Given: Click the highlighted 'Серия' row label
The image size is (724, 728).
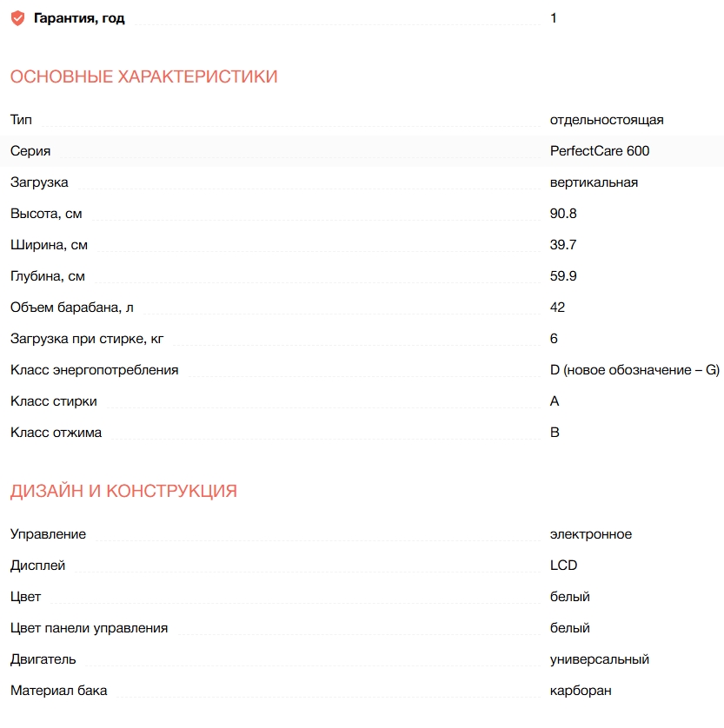Looking at the screenshot, I should point(30,151).
